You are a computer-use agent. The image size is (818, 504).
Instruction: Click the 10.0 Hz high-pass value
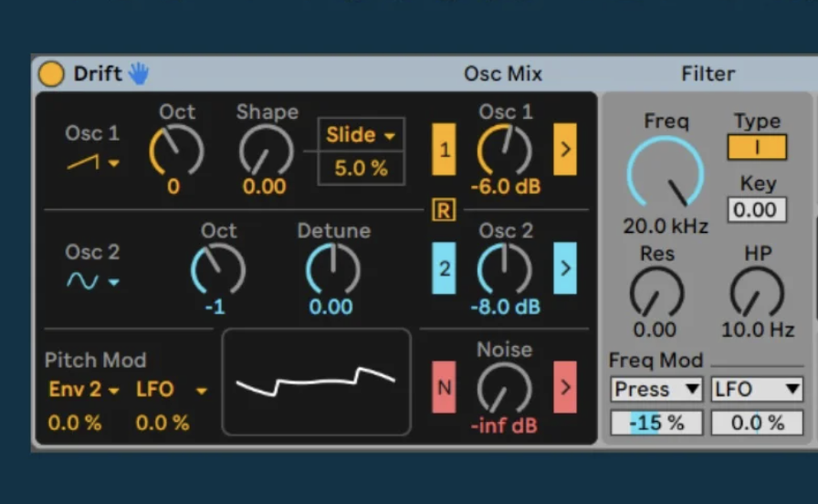point(758,330)
